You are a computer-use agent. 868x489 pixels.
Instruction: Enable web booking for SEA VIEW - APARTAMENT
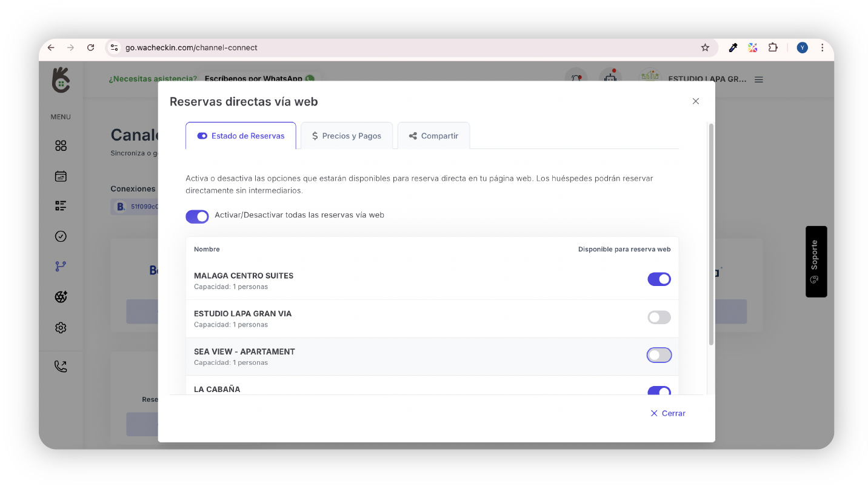(659, 355)
